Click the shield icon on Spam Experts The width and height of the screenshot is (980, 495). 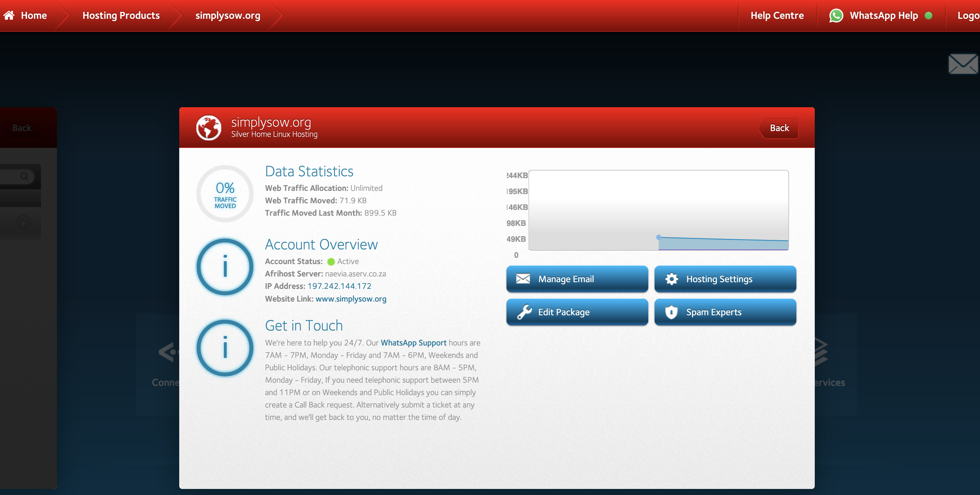(671, 312)
